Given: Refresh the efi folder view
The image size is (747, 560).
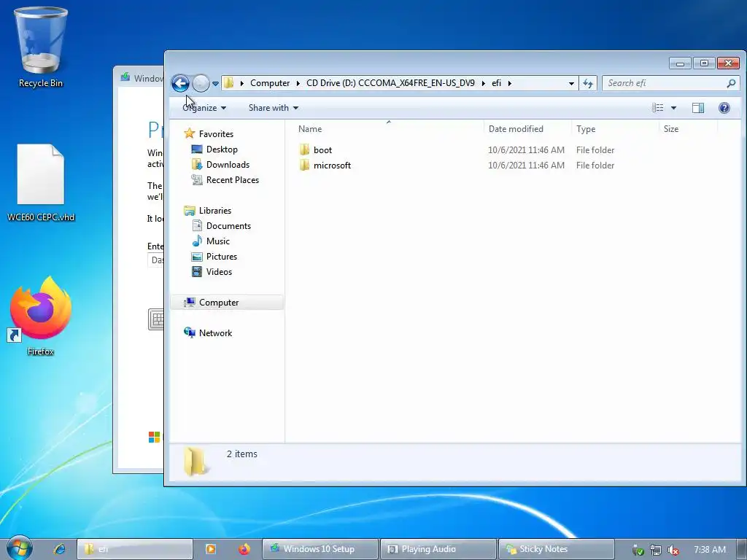Looking at the screenshot, I should point(588,83).
